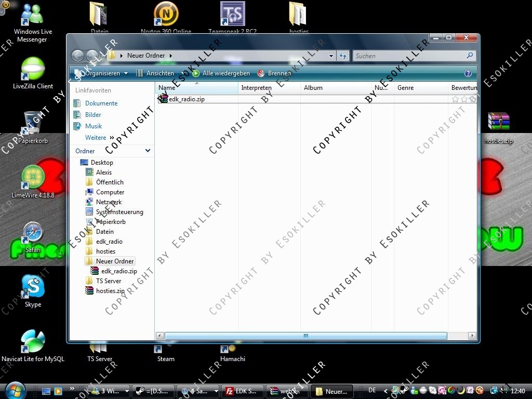Screen dimensions: 532x399
Task: Open the Ansichten views menu
Action: [159, 74]
